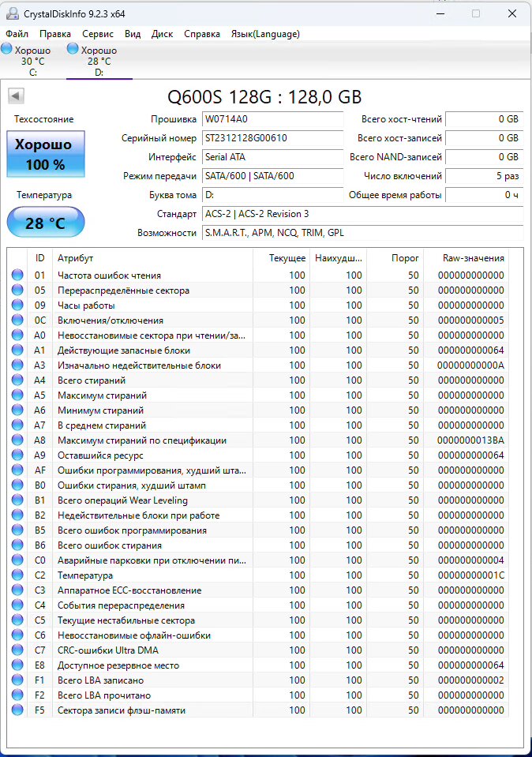Open the Сервис menu
This screenshot has height=757, width=532.
(x=98, y=34)
